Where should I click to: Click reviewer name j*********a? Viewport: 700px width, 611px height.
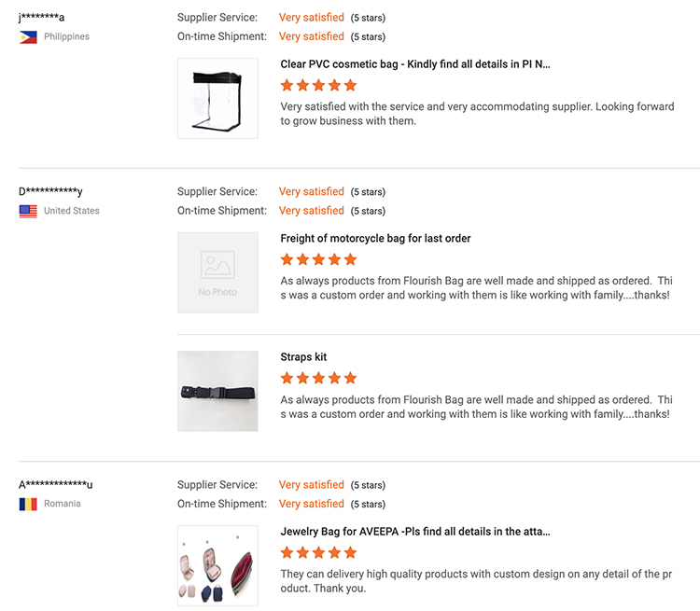pos(41,18)
